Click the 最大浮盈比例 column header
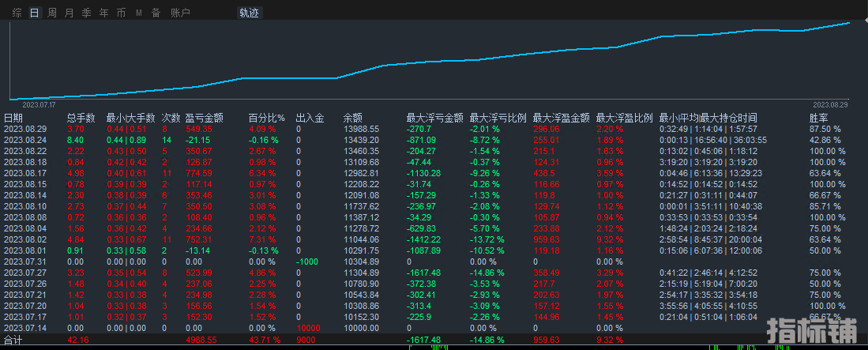The width and height of the screenshot is (868, 350). point(624,118)
